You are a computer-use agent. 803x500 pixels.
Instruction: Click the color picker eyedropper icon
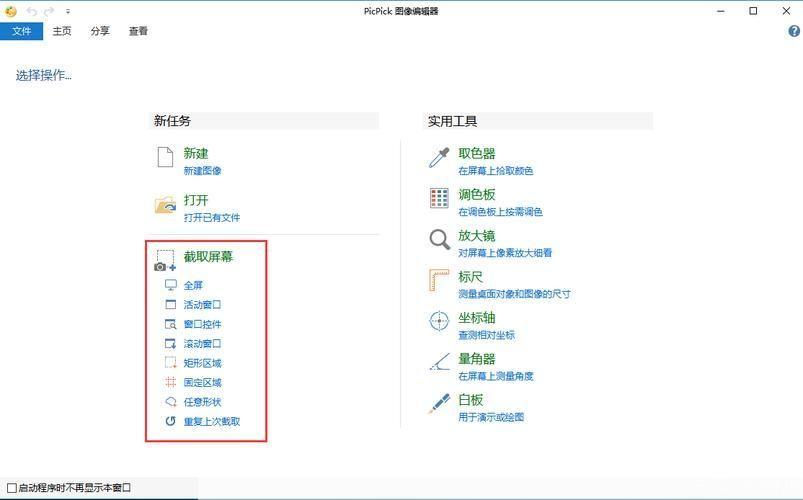[439, 158]
